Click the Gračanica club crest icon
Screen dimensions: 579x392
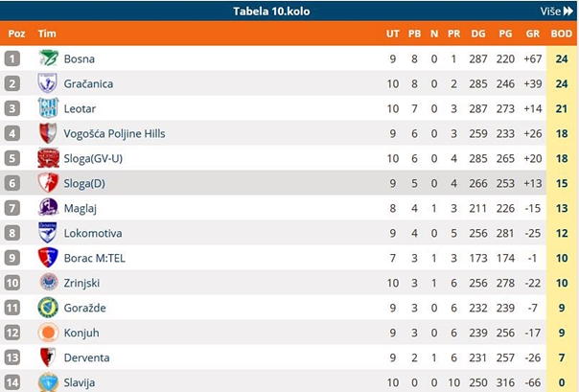point(48,83)
